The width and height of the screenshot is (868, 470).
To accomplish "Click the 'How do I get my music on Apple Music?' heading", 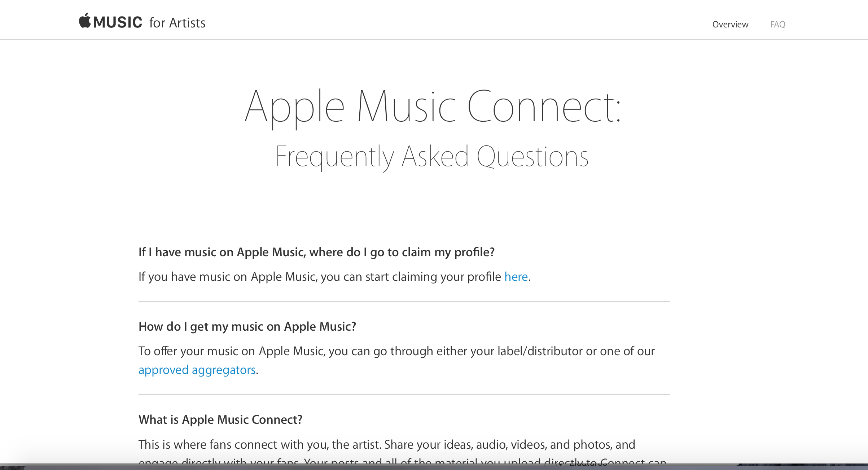I will tap(247, 326).
